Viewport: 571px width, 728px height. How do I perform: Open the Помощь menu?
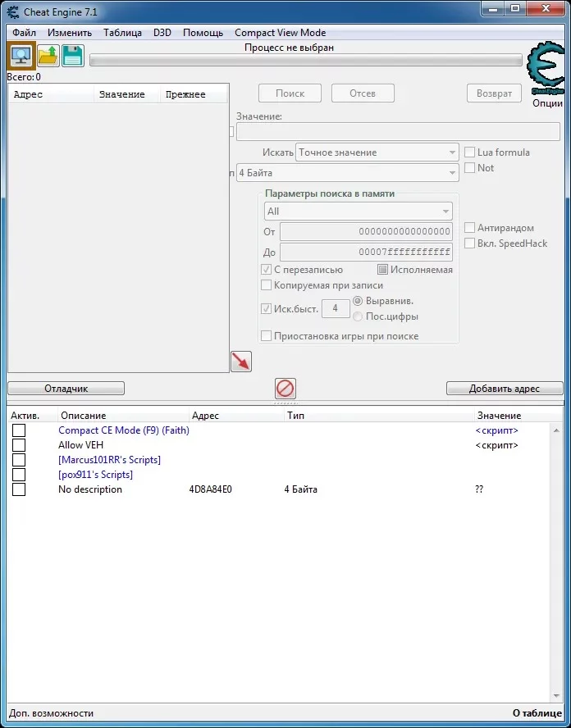[x=203, y=33]
